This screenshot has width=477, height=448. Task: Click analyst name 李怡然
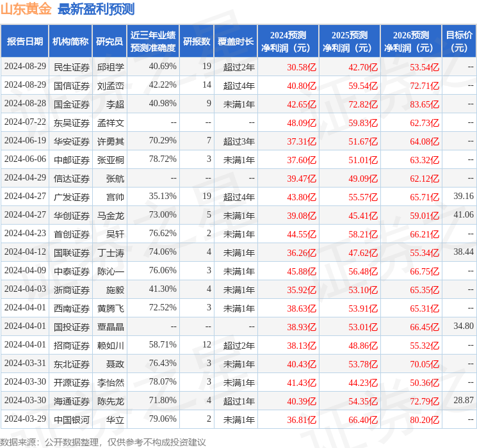pyautogui.click(x=111, y=383)
